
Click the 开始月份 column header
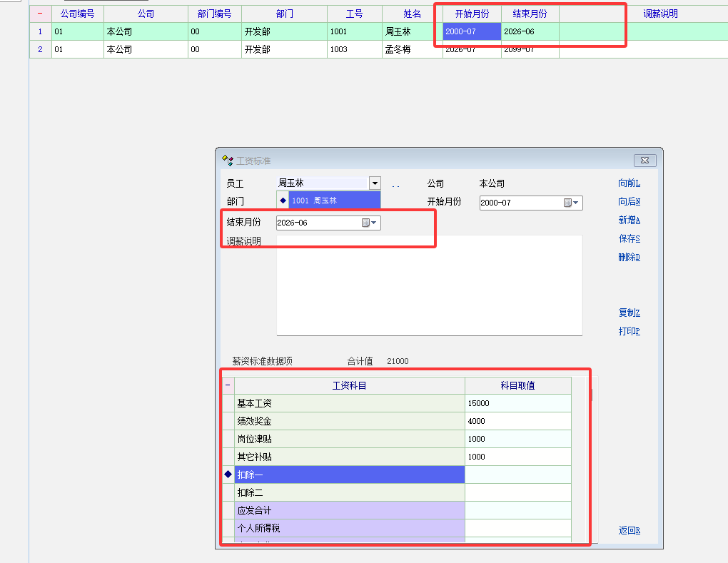[x=472, y=14]
